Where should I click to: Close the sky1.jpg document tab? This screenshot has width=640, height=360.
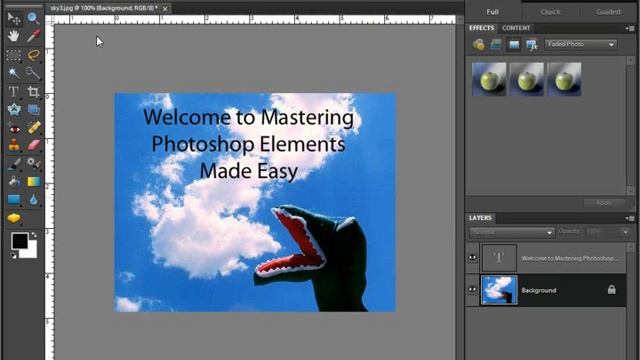coord(165,8)
